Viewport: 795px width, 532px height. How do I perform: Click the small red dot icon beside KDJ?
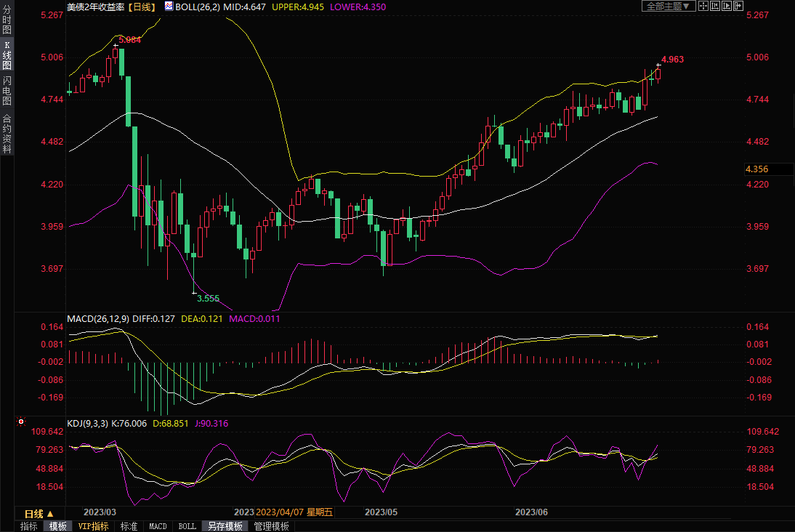pos(21,422)
